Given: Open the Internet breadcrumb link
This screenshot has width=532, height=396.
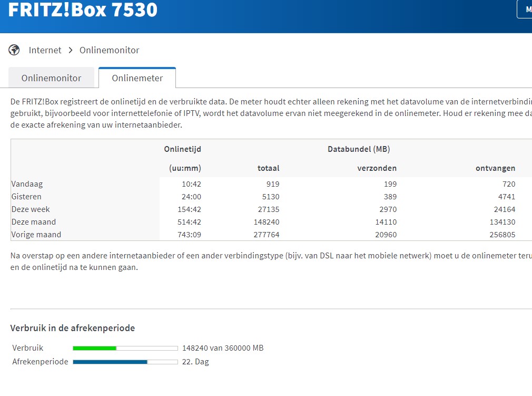Looking at the screenshot, I should pos(45,50).
